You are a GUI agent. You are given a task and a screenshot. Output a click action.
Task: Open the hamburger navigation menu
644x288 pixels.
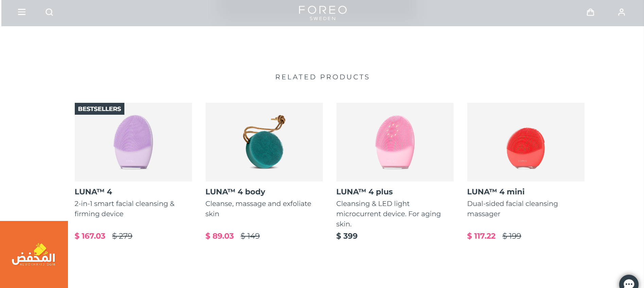pos(22,12)
